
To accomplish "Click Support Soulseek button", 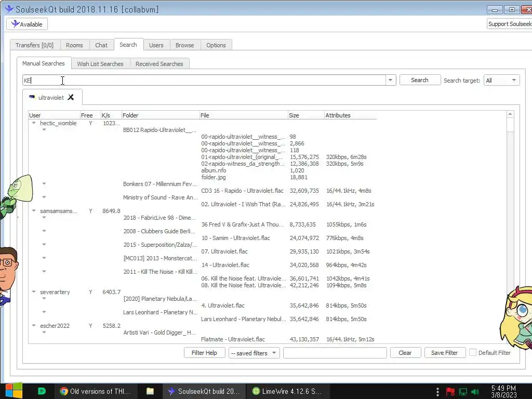I will [509, 24].
